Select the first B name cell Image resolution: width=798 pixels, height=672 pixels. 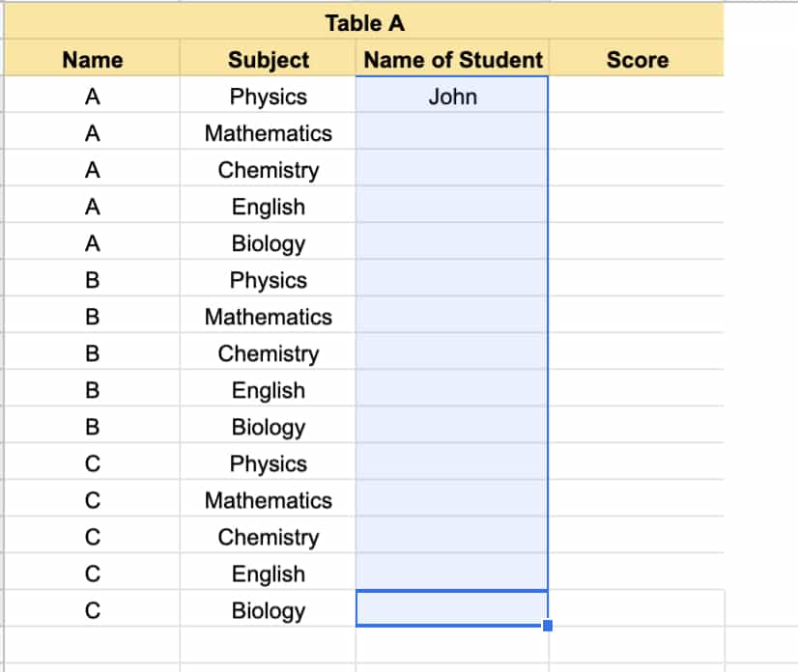click(92, 278)
